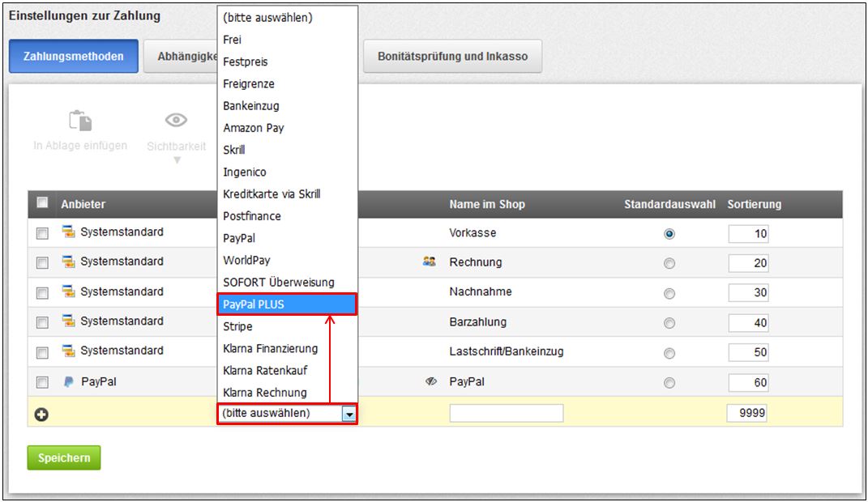Click the PayPal provider icon
This screenshot has height=502, width=868.
click(68, 380)
